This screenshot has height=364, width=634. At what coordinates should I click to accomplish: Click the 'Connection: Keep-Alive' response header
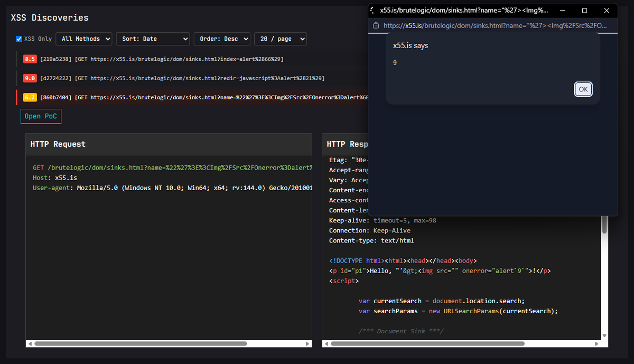[370, 230]
